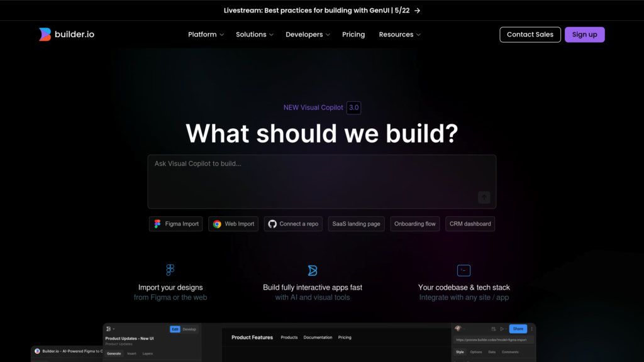The image size is (644, 362).
Task: Focus the Ask Visual Copilot to build field
Action: [x=322, y=182]
